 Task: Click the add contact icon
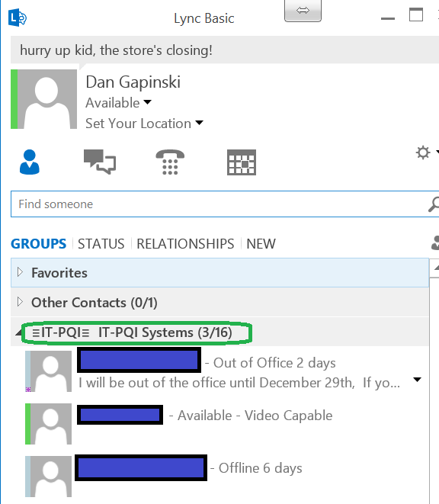point(435,243)
